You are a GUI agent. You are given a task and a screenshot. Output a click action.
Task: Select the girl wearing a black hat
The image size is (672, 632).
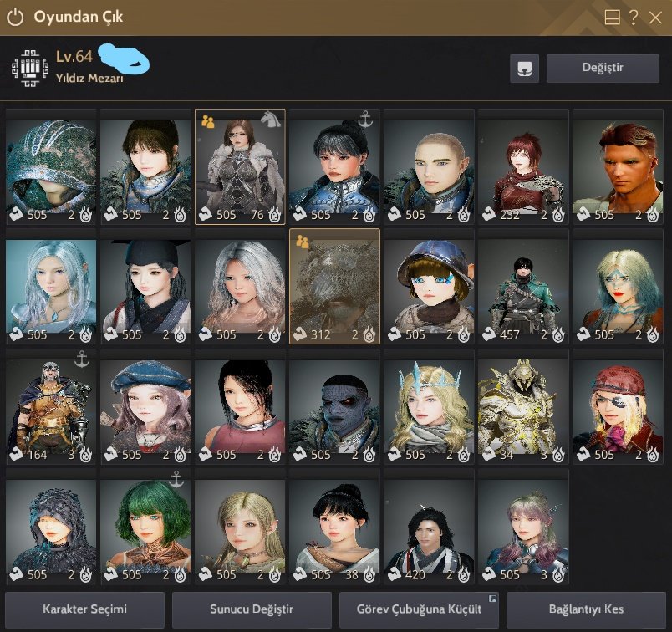click(145, 287)
